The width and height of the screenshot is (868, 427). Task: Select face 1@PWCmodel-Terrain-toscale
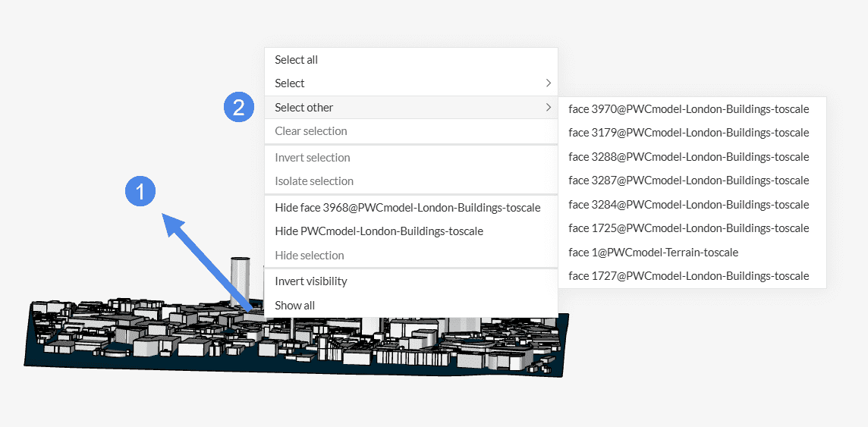653,253
